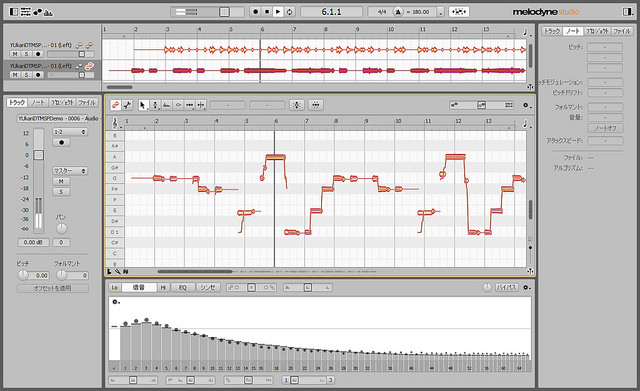Open the EQ tab in the sound editor

point(182,287)
